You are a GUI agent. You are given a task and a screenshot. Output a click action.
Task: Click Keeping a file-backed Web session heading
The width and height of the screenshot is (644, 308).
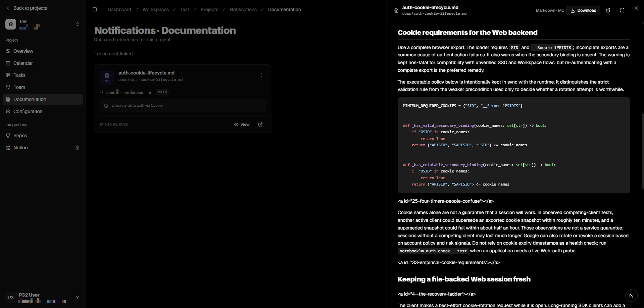click(x=464, y=279)
